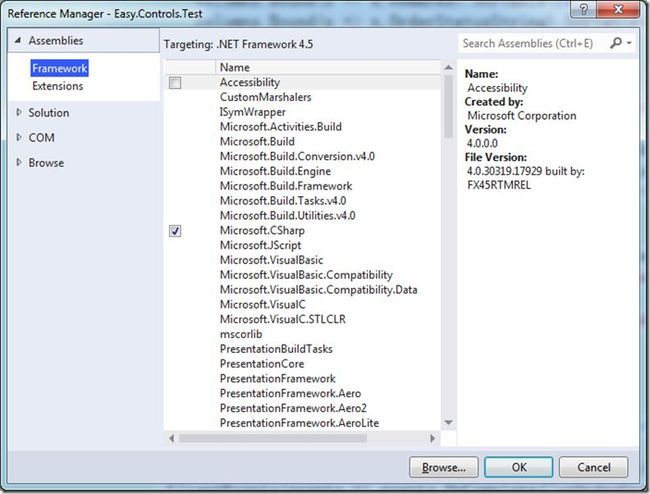Expand the COM section

[x=19, y=137]
